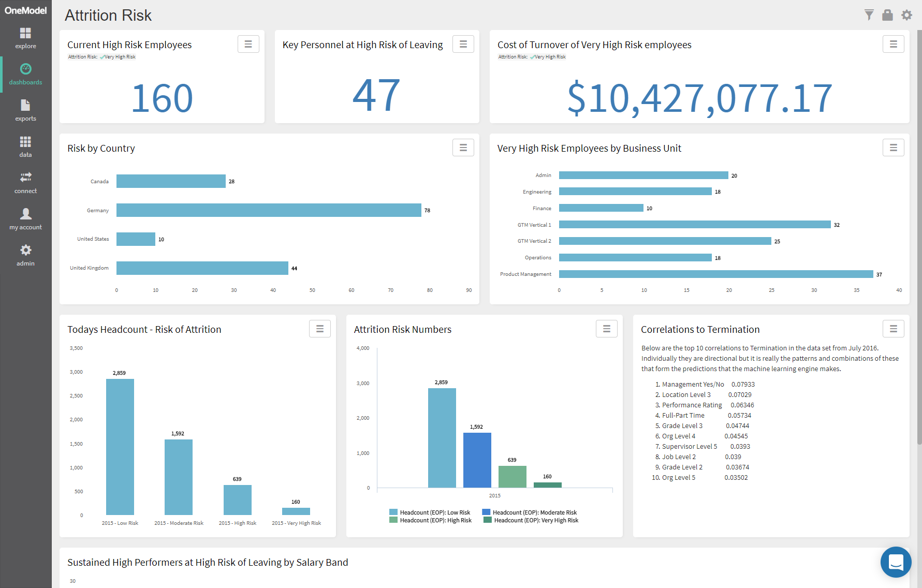Screen dimensions: 922x588
Task: Open the explore section in the sidebar
Action: click(25, 37)
